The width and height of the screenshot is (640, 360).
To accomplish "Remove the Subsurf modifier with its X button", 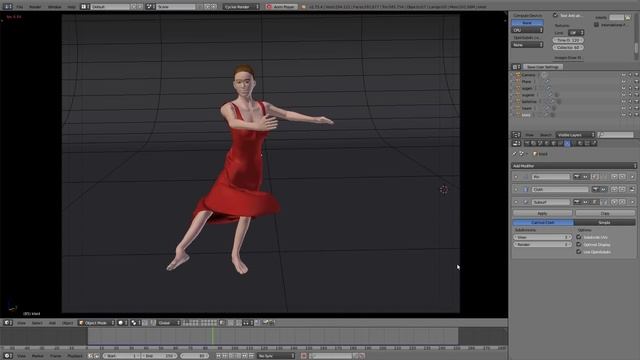I will pyautogui.click(x=632, y=202).
